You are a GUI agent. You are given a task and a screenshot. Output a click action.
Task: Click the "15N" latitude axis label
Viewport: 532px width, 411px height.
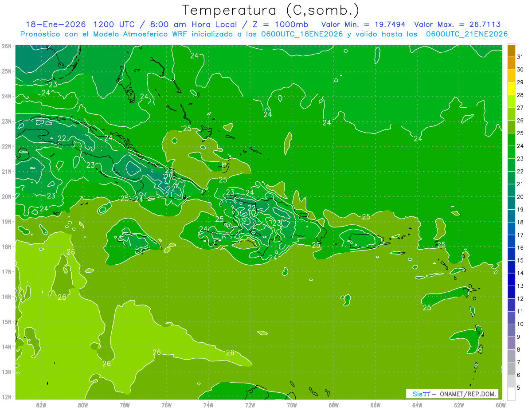click(6, 321)
